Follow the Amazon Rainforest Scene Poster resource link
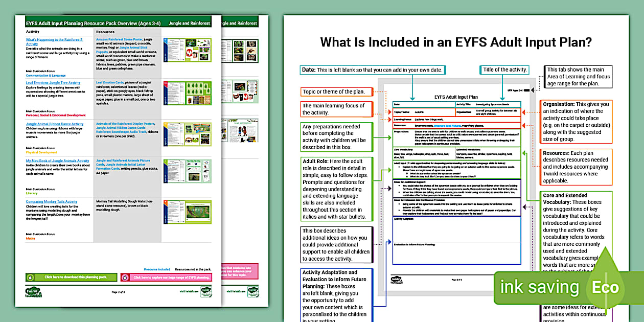The image size is (644, 322). pyautogui.click(x=119, y=39)
